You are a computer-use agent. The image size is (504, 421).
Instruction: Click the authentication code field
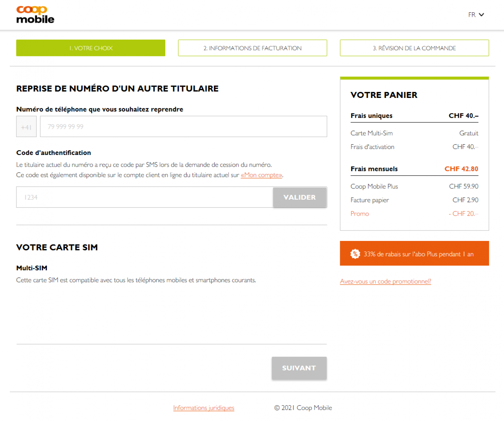coord(145,197)
